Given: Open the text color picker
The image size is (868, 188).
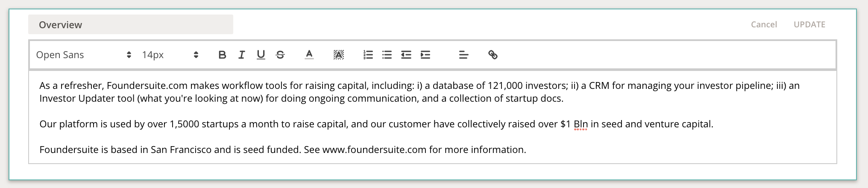Looking at the screenshot, I should (x=309, y=55).
